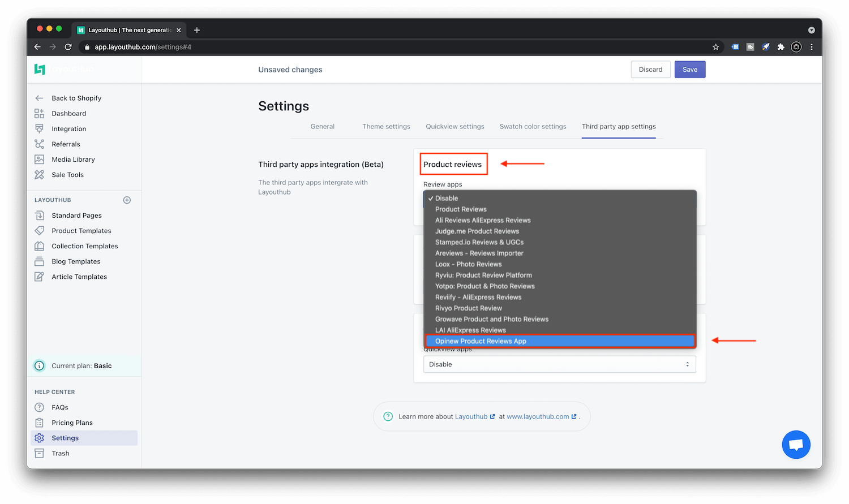This screenshot has height=504, width=849.
Task: Switch to Swatch color settings tab
Action: click(x=533, y=127)
